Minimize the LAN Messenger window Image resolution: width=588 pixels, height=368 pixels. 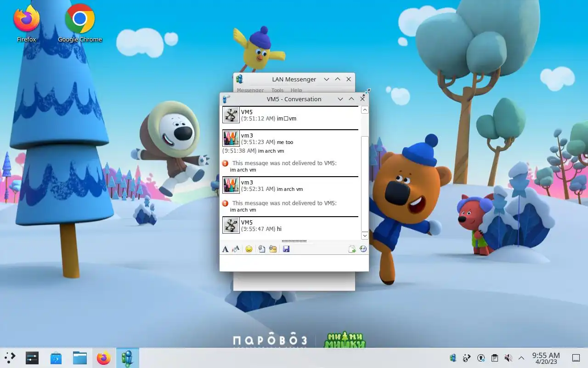[x=327, y=79]
